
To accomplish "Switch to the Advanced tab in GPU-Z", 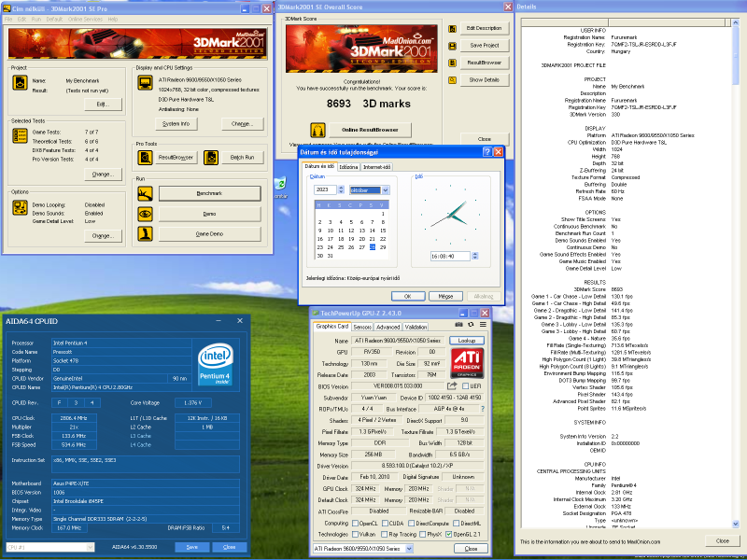I will point(388,328).
